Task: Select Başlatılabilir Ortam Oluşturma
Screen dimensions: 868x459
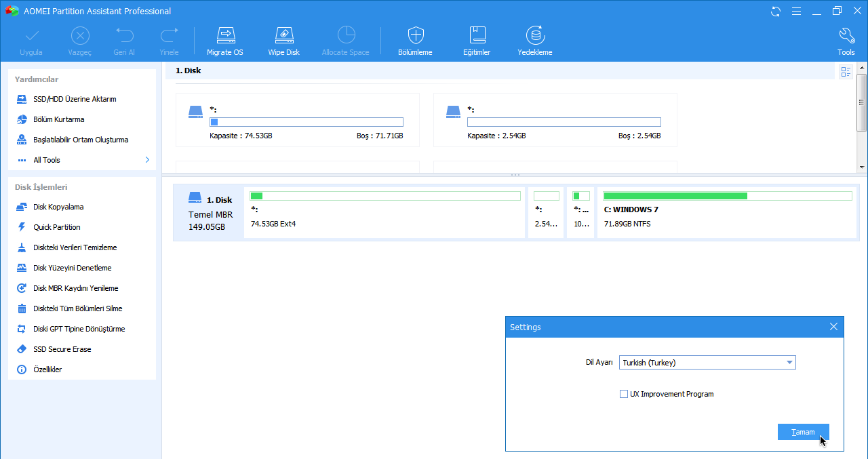Action: (81, 140)
